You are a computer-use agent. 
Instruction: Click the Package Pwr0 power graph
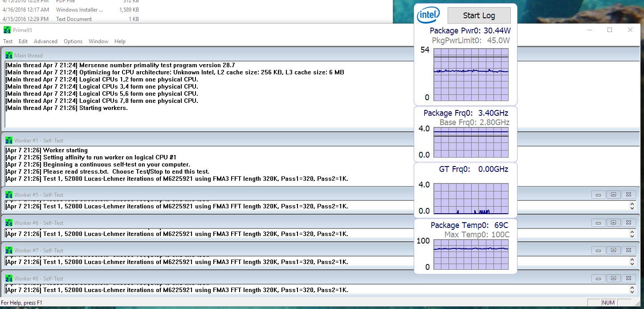point(471,75)
